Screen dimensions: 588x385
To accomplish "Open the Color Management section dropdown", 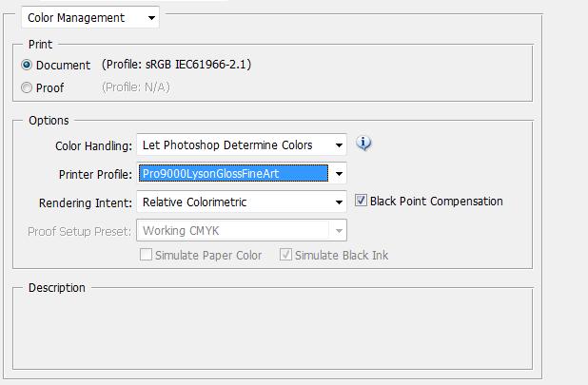I will [90, 17].
